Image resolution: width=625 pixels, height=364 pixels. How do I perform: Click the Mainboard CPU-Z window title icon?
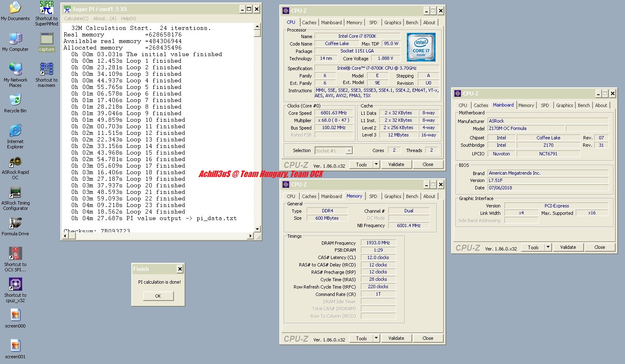458,93
